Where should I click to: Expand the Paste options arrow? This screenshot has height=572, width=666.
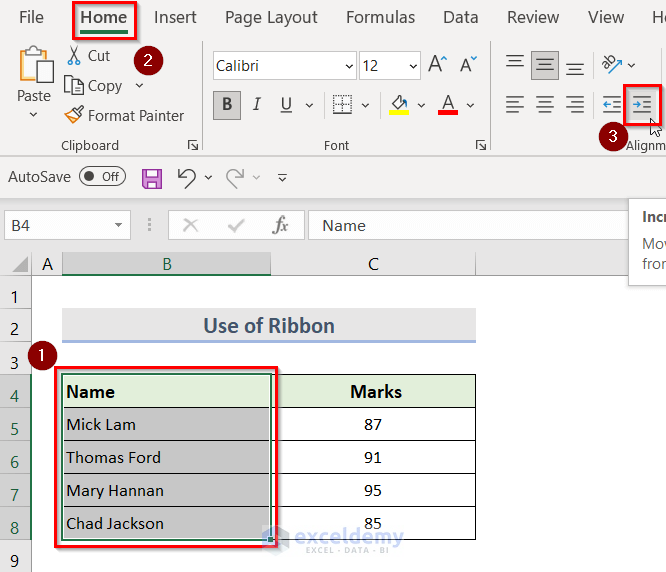point(34,115)
